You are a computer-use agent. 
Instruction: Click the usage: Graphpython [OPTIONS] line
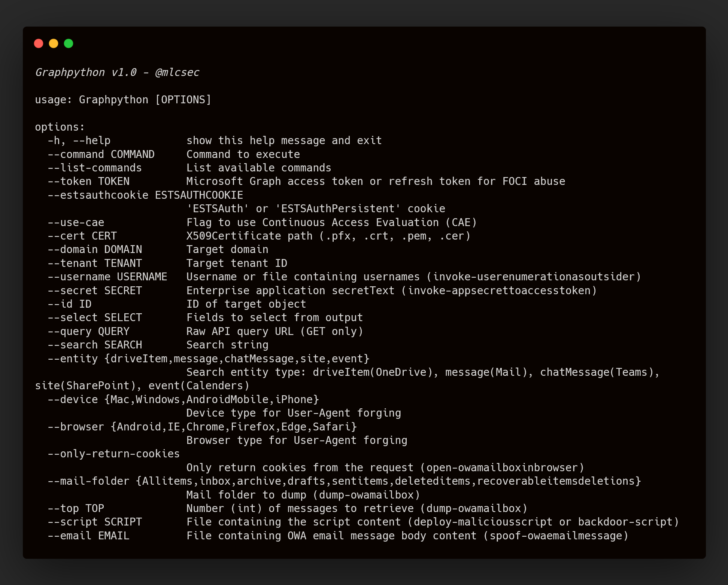(x=123, y=100)
